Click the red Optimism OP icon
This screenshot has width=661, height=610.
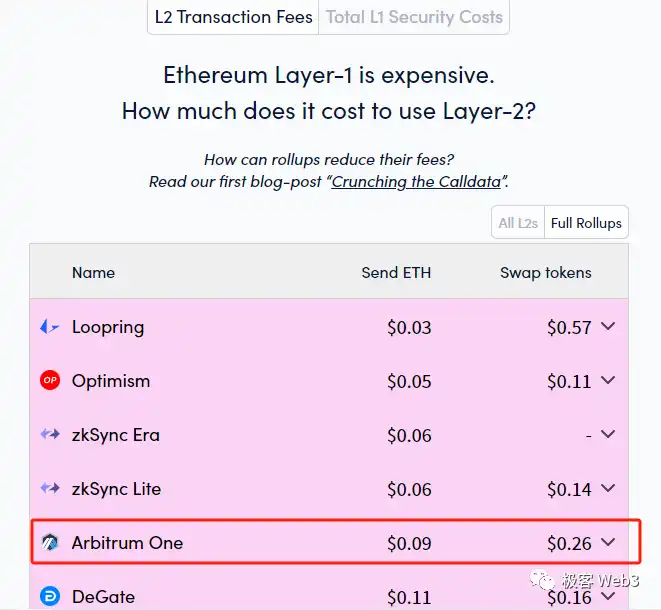click(50, 381)
